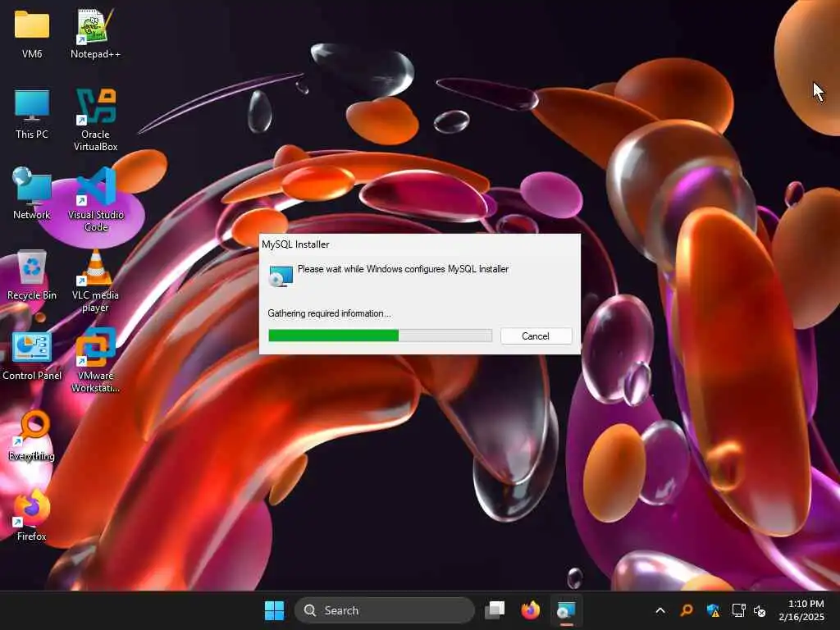Open the Windows Start menu
840x630 pixels.
[274, 610]
